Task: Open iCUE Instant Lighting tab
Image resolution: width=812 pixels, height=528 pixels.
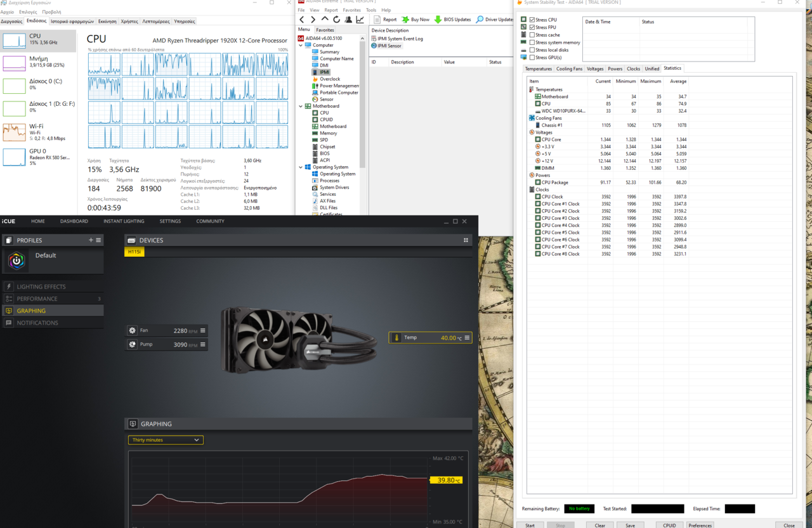Action: tap(124, 221)
